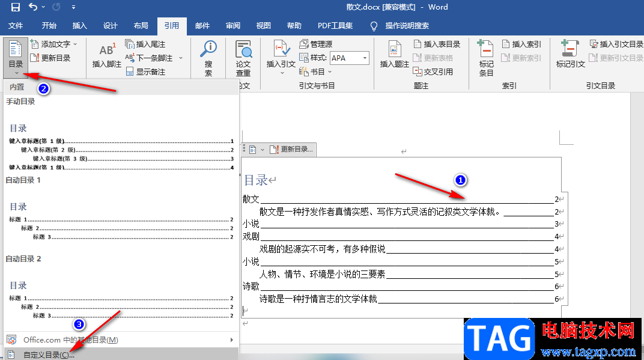This screenshot has width=644, height=360.
Task: Switch to the 设计 tab
Action: tap(110, 25)
